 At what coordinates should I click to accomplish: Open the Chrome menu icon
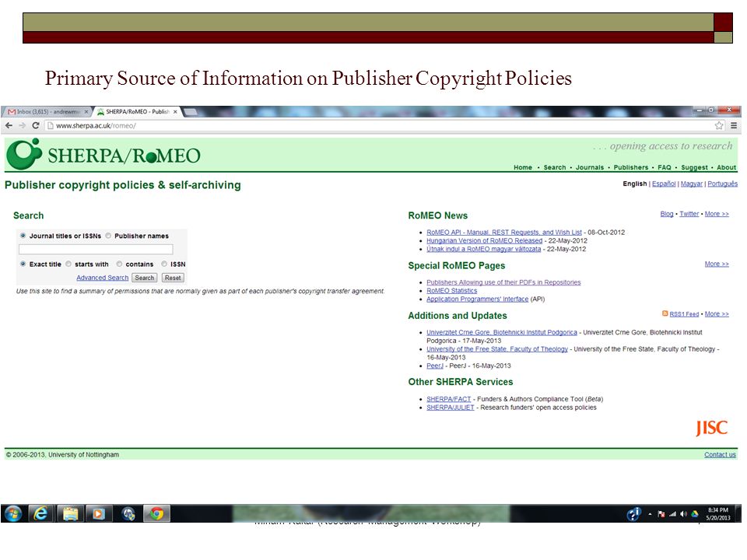pos(734,125)
